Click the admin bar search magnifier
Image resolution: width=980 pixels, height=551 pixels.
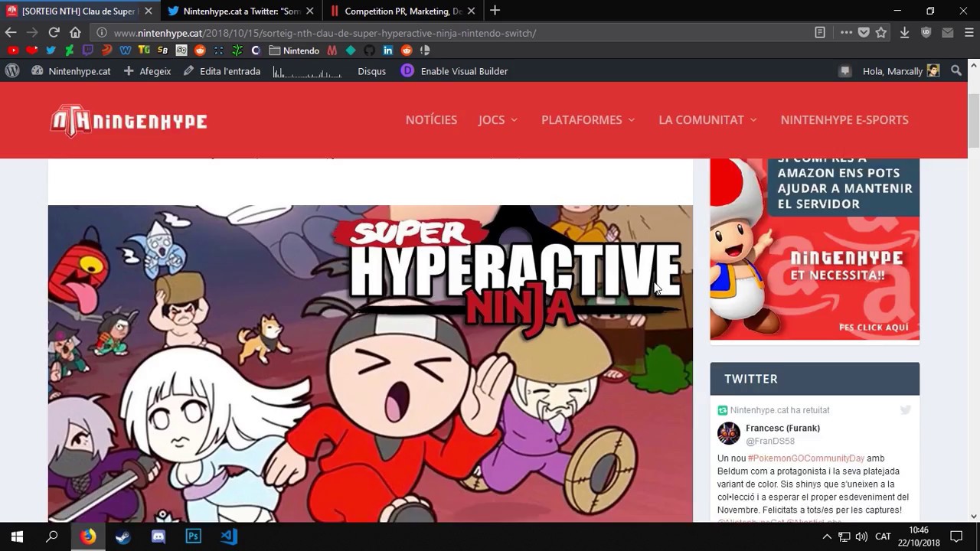click(x=956, y=70)
